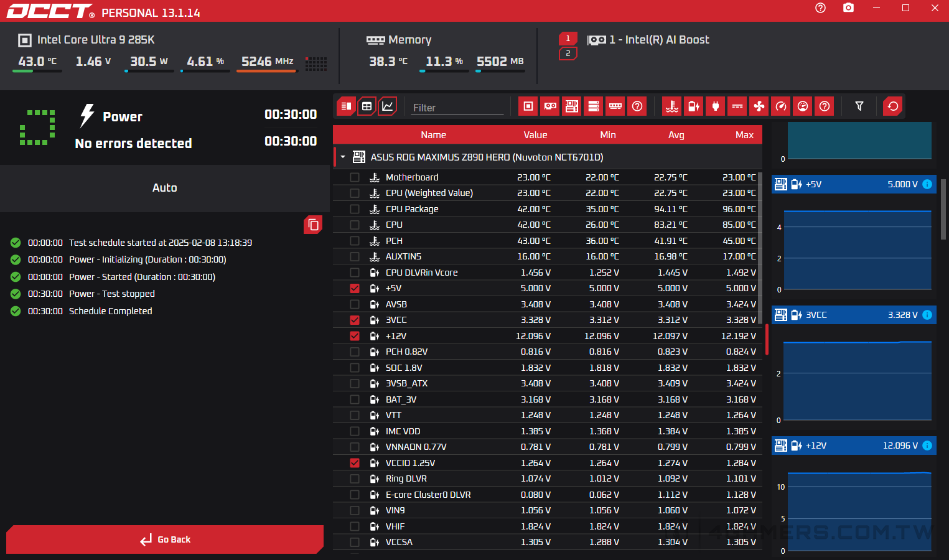Sort by the Min column header

coord(608,135)
